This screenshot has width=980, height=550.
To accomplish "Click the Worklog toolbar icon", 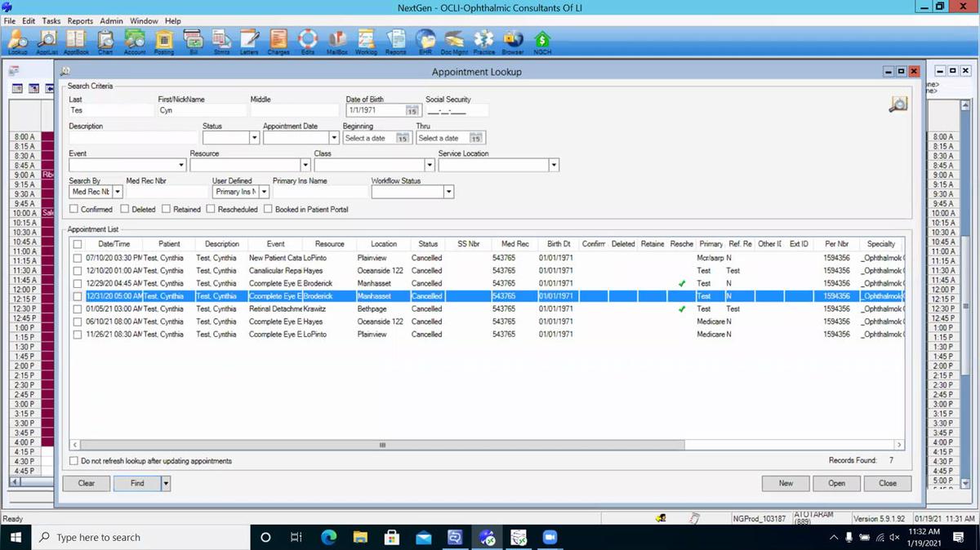I will (x=367, y=40).
